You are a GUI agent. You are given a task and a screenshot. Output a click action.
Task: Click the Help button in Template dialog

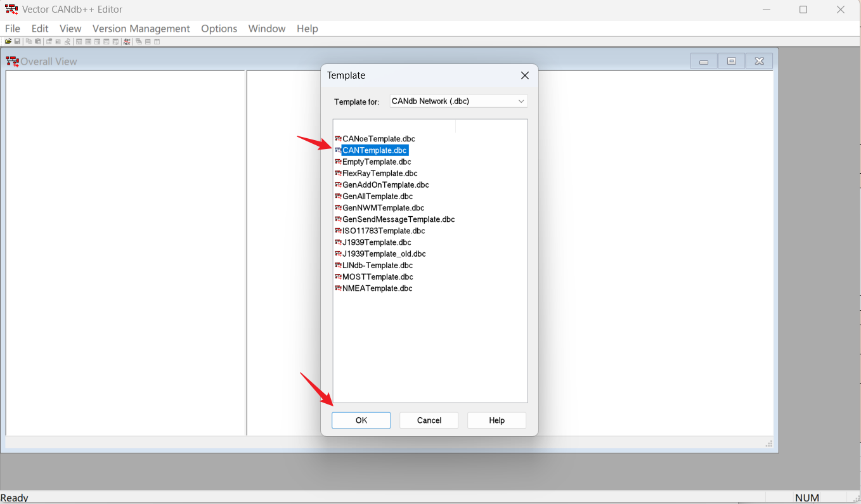pos(496,420)
